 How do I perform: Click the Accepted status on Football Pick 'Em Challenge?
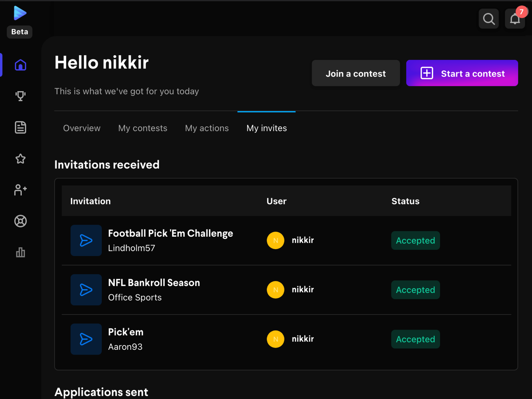pyautogui.click(x=415, y=240)
